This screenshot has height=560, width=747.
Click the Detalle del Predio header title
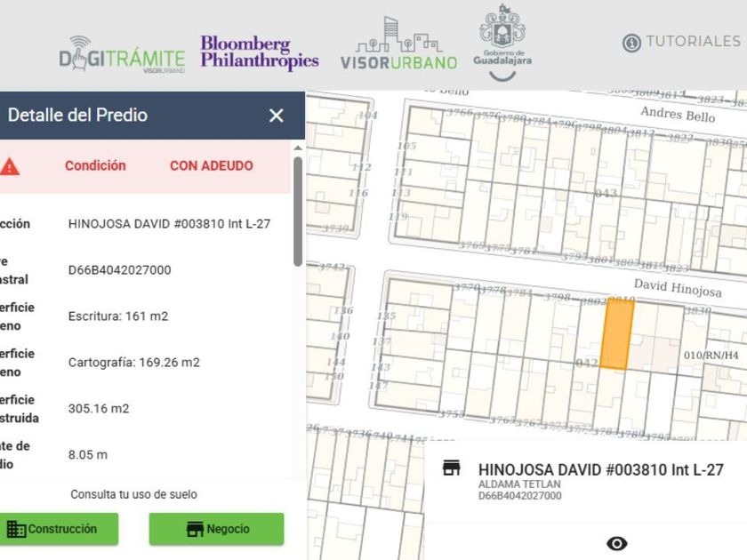pyautogui.click(x=77, y=116)
